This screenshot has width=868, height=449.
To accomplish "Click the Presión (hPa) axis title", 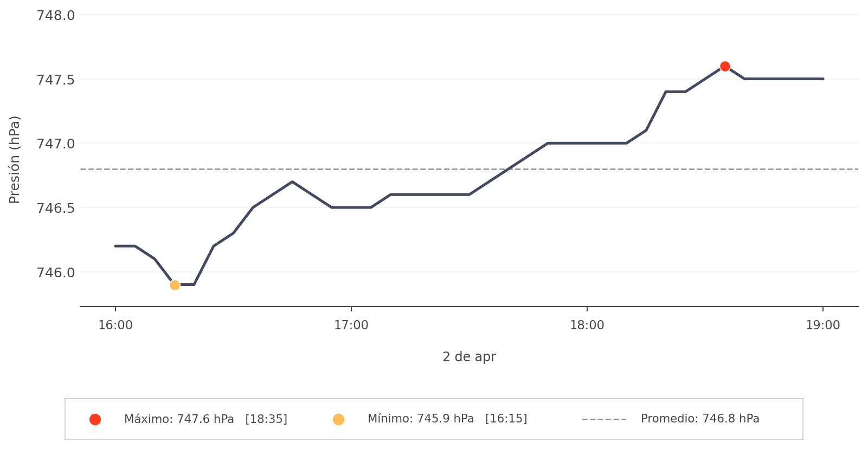I will pos(15,159).
